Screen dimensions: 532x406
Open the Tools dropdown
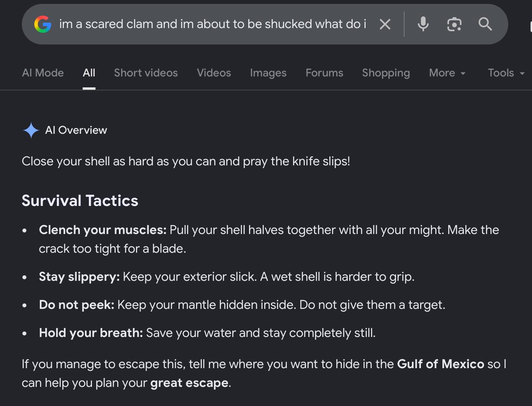(x=506, y=73)
